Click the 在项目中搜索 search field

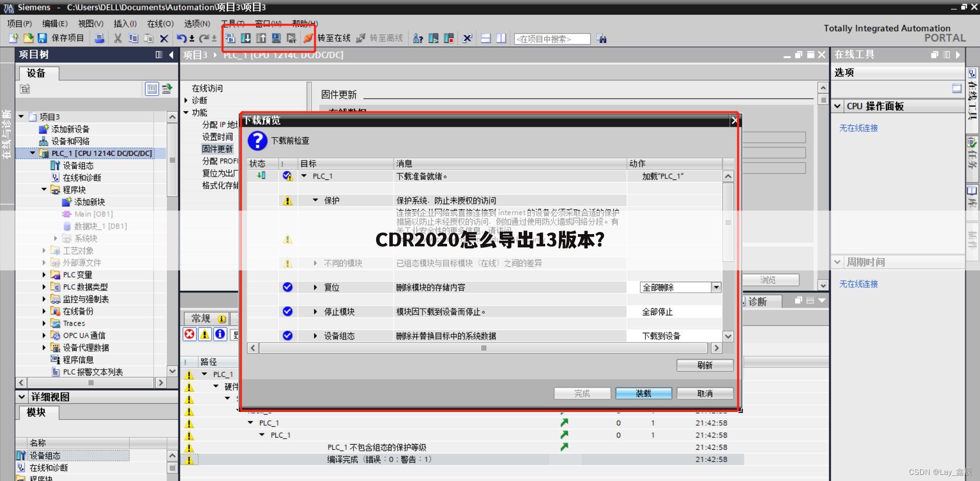pos(552,39)
